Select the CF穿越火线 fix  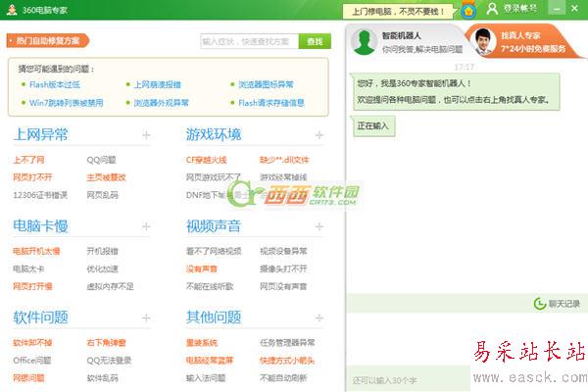(x=206, y=160)
